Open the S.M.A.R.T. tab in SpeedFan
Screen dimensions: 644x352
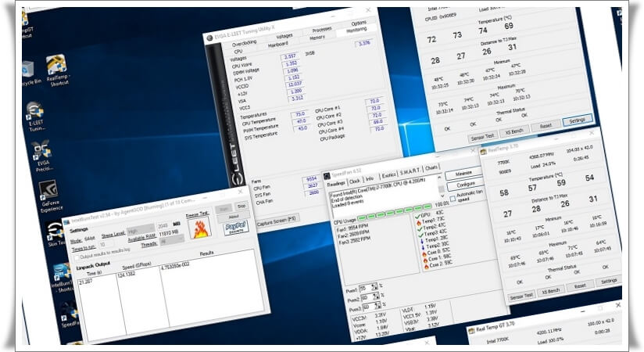[x=410, y=171]
